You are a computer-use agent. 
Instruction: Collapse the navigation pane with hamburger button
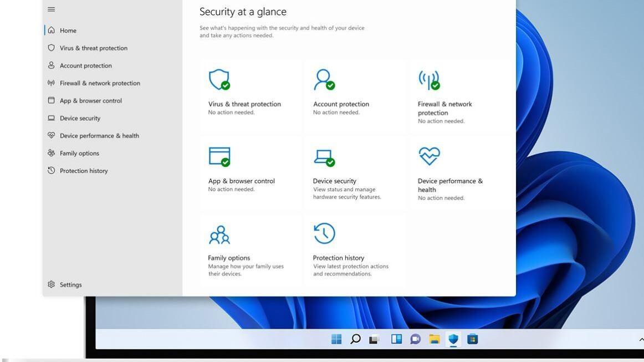click(x=52, y=9)
